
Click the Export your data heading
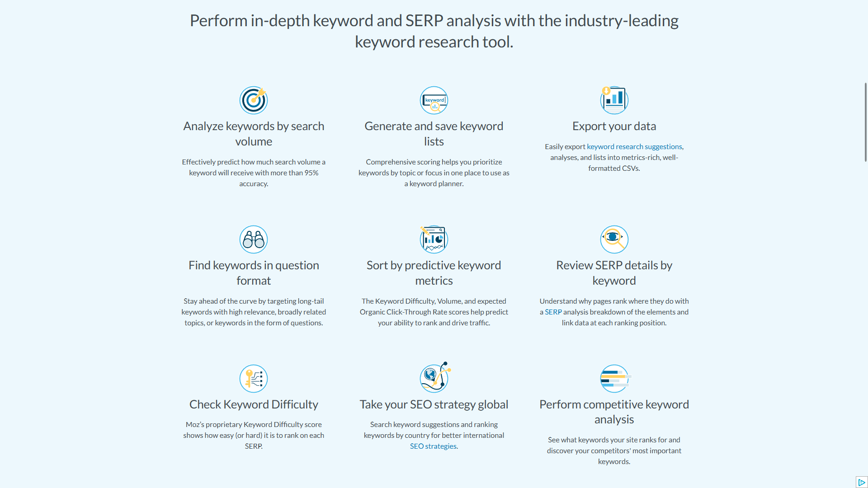pyautogui.click(x=614, y=126)
